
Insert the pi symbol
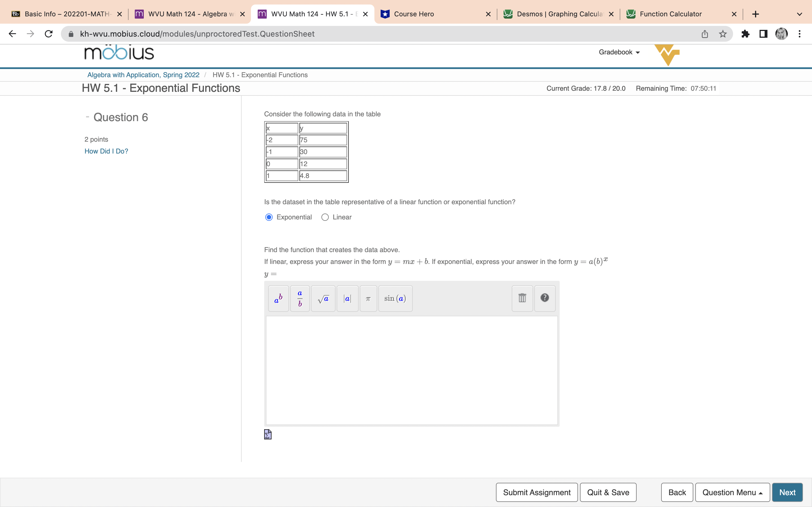point(368,298)
